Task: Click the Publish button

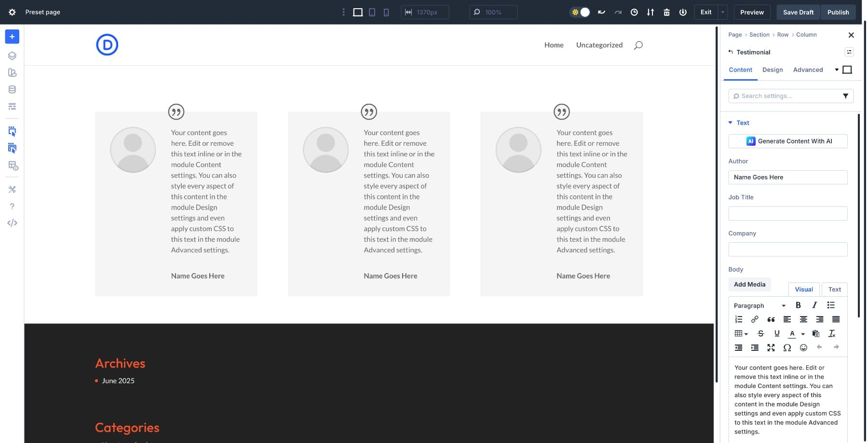Action: [838, 13]
